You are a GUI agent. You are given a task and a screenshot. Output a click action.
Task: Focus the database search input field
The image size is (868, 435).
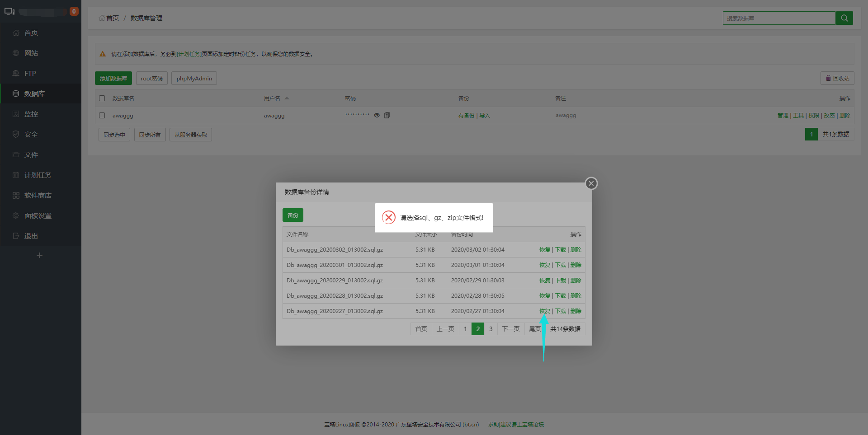click(x=778, y=18)
